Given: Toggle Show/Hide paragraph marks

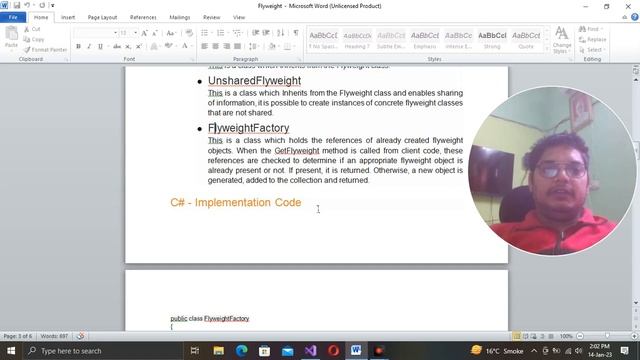Looking at the screenshot, I should 296,33.
